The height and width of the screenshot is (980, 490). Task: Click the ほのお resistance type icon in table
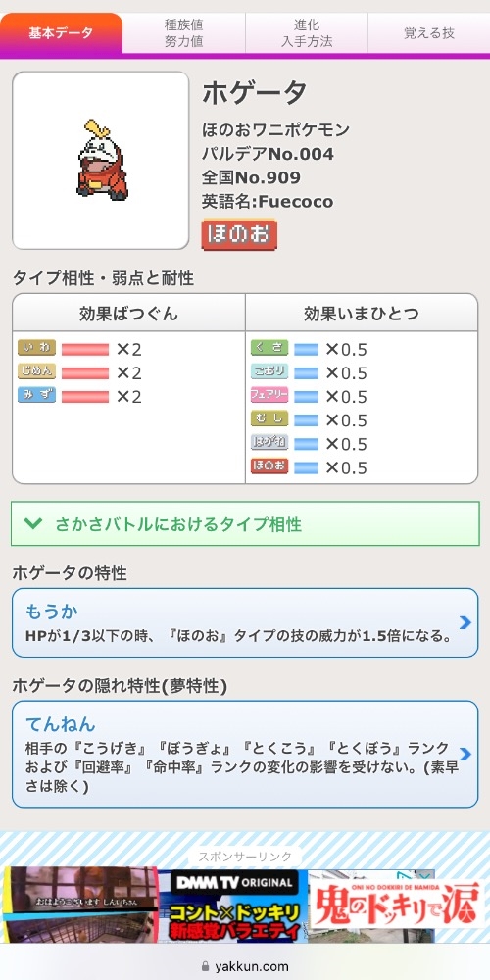coord(269,466)
